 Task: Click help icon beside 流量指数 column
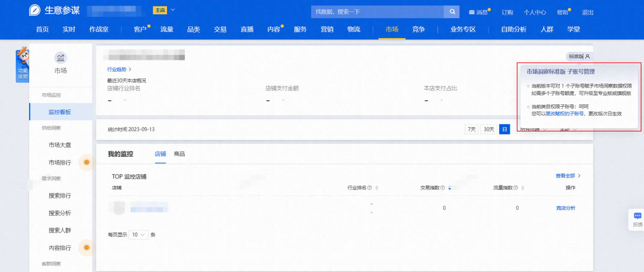pos(515,188)
